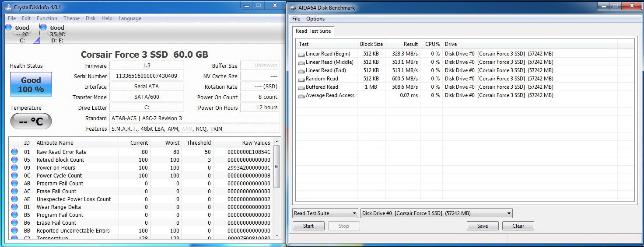The height and width of the screenshot is (247, 644).
Task: Click the Power-on Hours status orb
Action: tap(14, 167)
